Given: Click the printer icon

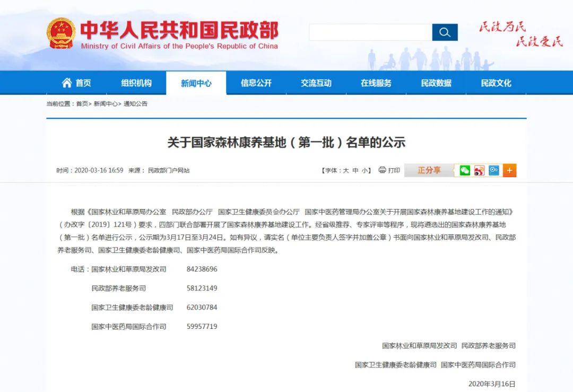Looking at the screenshot, I should 382,170.
